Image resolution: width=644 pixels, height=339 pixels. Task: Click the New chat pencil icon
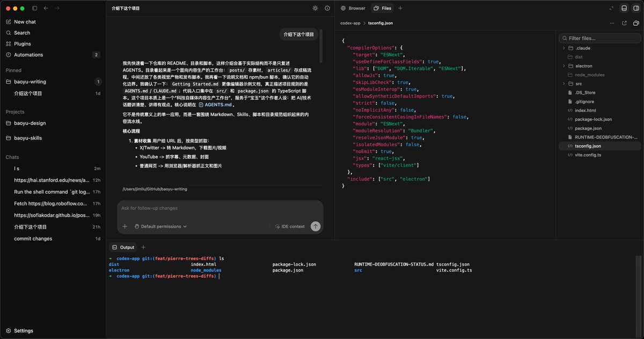tap(9, 22)
